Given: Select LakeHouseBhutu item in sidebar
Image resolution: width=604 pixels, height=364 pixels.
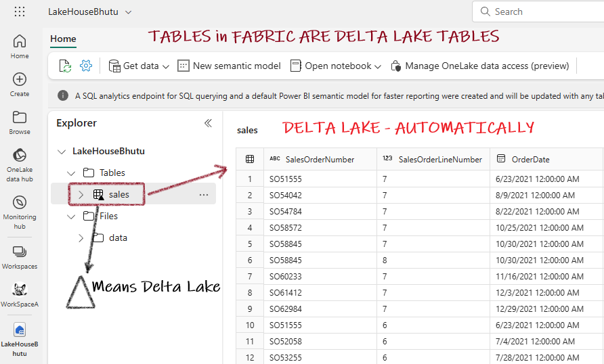Looking at the screenshot, I should pyautogui.click(x=20, y=340).
